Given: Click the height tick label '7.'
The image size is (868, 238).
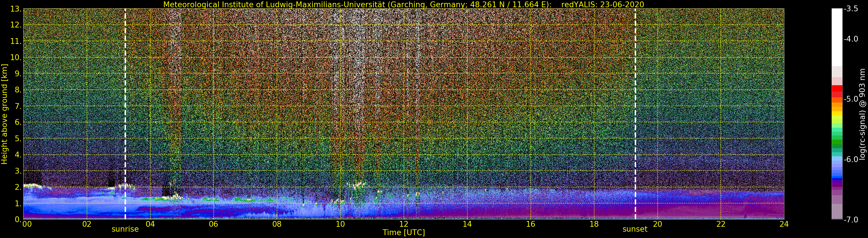Looking at the screenshot, I should pyautogui.click(x=18, y=106).
